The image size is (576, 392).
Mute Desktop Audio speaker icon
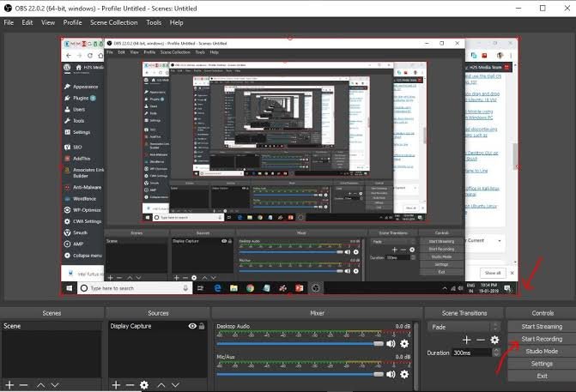[x=390, y=344]
